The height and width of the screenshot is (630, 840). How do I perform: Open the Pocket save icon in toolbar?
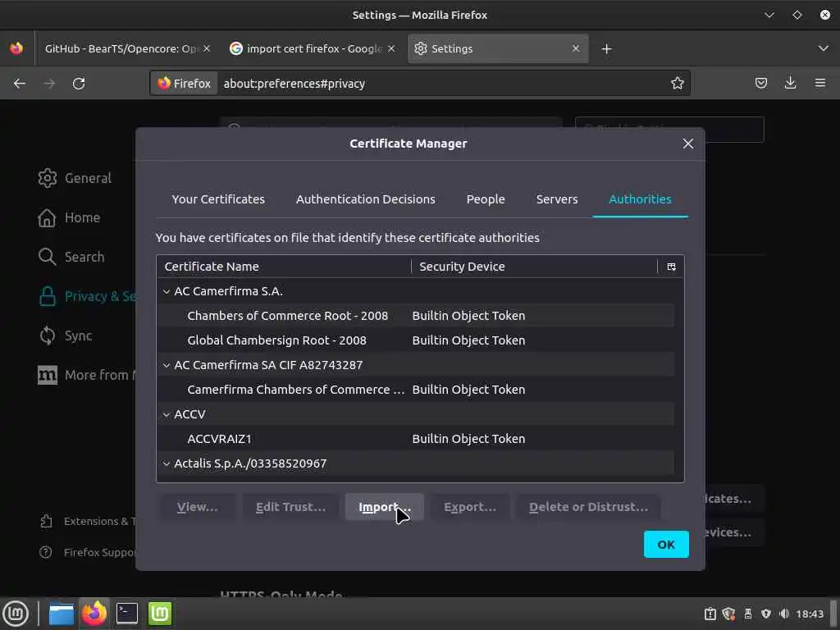click(760, 83)
